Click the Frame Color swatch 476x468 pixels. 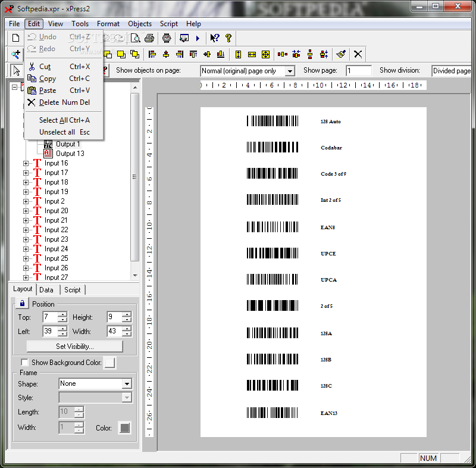point(125,428)
